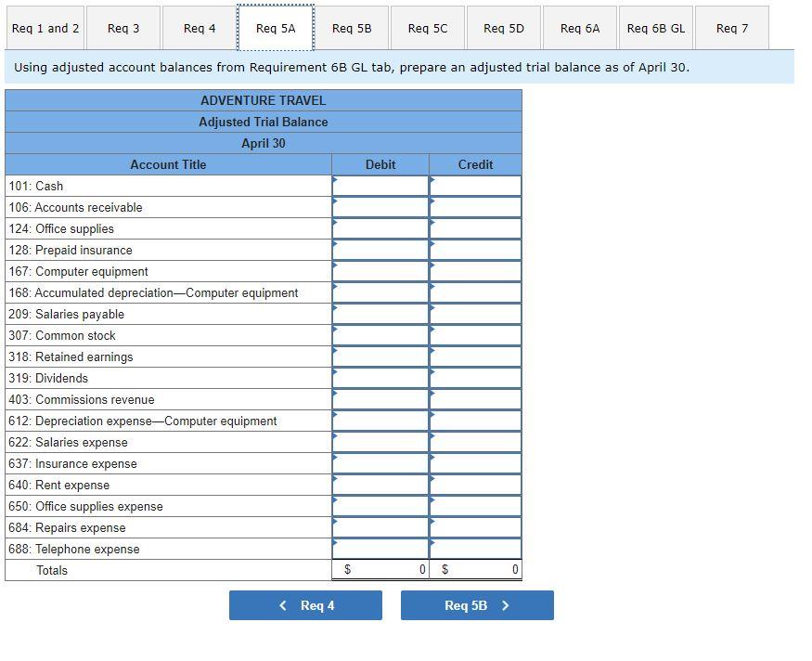Open the Req 3 tab

pos(123,28)
